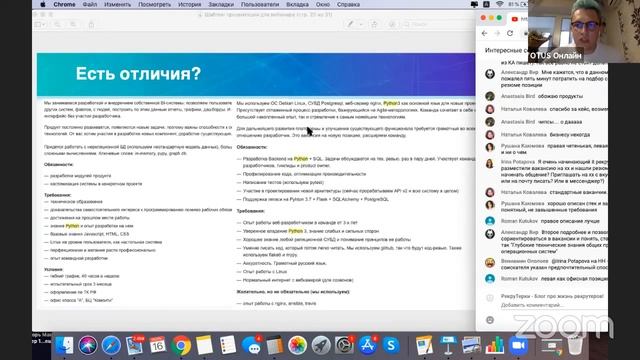This screenshot has width=640, height=360.
Task: Open Keynote app in the Dock
Action: tap(448, 345)
